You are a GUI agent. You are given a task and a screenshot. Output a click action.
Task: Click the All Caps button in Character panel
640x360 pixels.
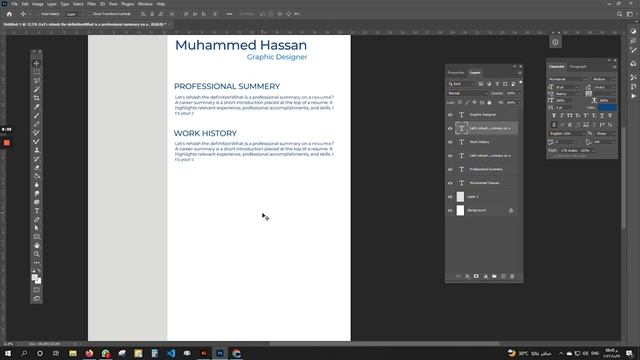click(570, 116)
